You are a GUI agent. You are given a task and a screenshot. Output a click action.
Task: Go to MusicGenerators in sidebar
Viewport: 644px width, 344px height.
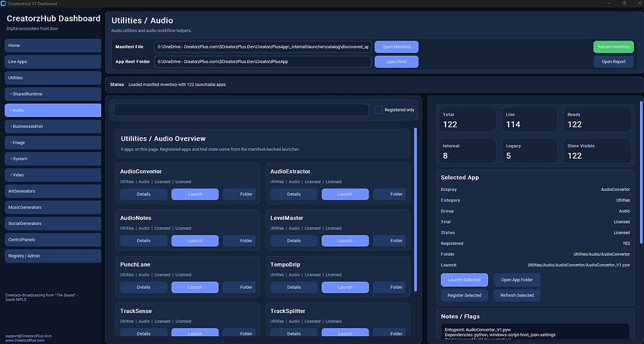tap(53, 207)
